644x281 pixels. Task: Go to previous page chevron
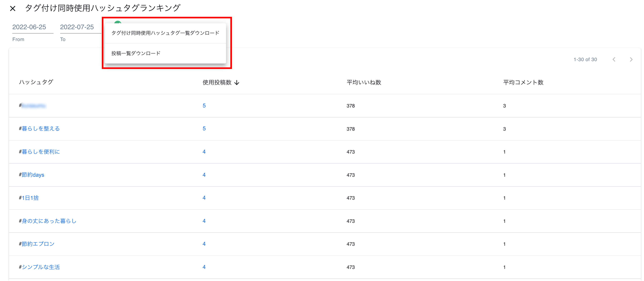pos(614,60)
